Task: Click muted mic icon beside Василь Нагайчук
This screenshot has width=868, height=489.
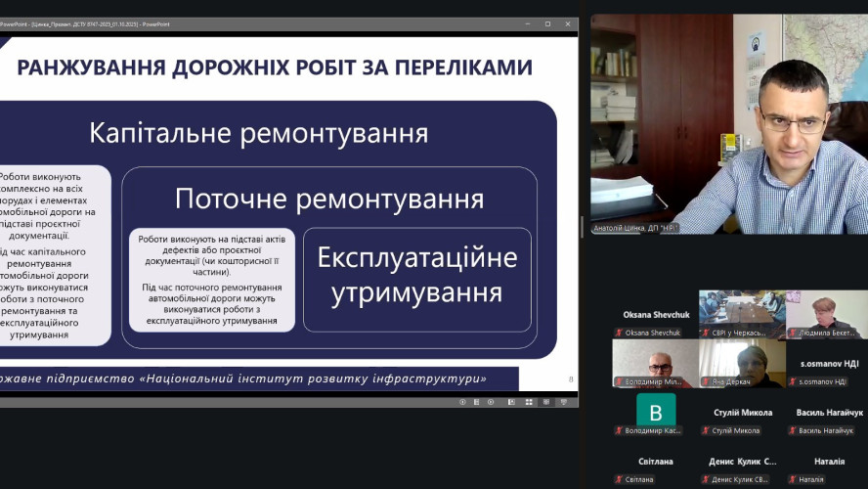Action: pyautogui.click(x=793, y=430)
